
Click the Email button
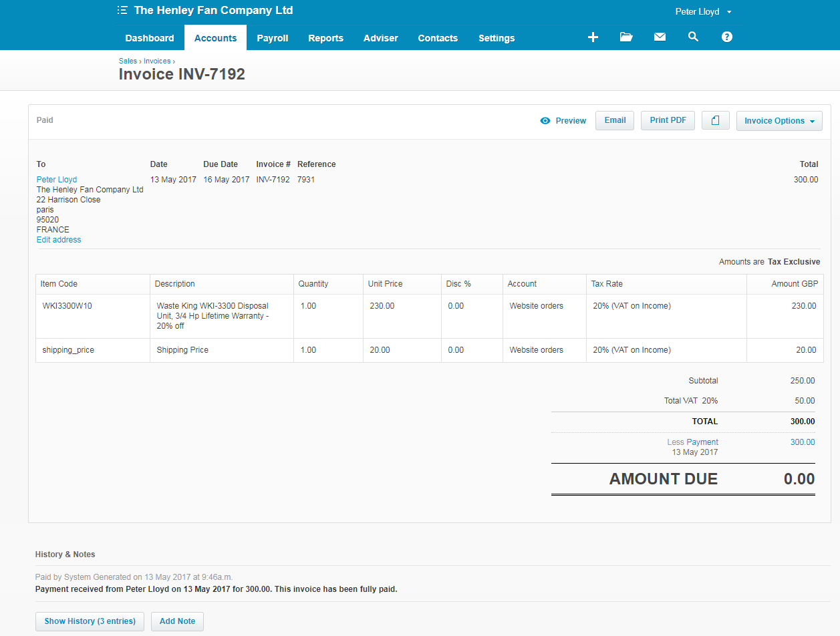615,121
